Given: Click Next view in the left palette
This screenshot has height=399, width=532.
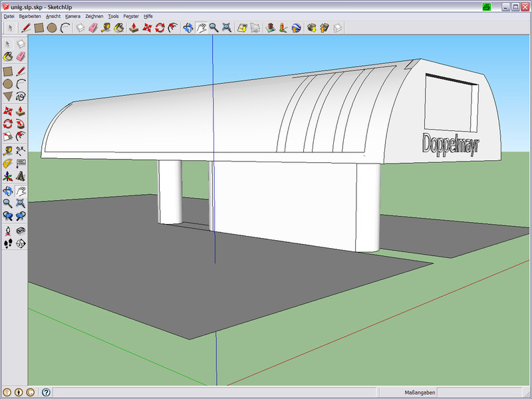Looking at the screenshot, I should pyautogui.click(x=21, y=216).
